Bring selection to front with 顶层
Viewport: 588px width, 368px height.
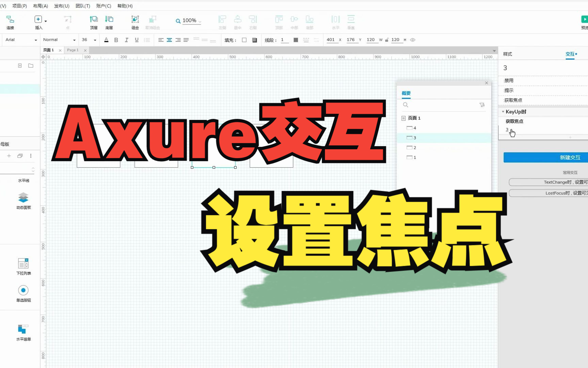pyautogui.click(x=94, y=22)
